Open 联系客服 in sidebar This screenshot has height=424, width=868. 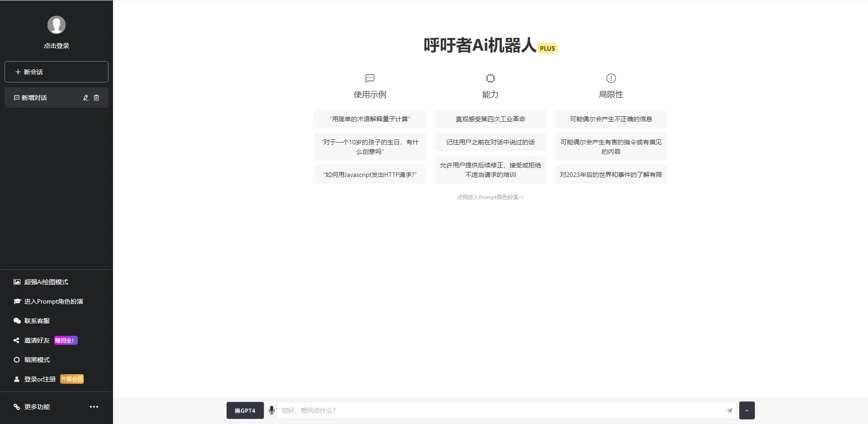tap(37, 321)
